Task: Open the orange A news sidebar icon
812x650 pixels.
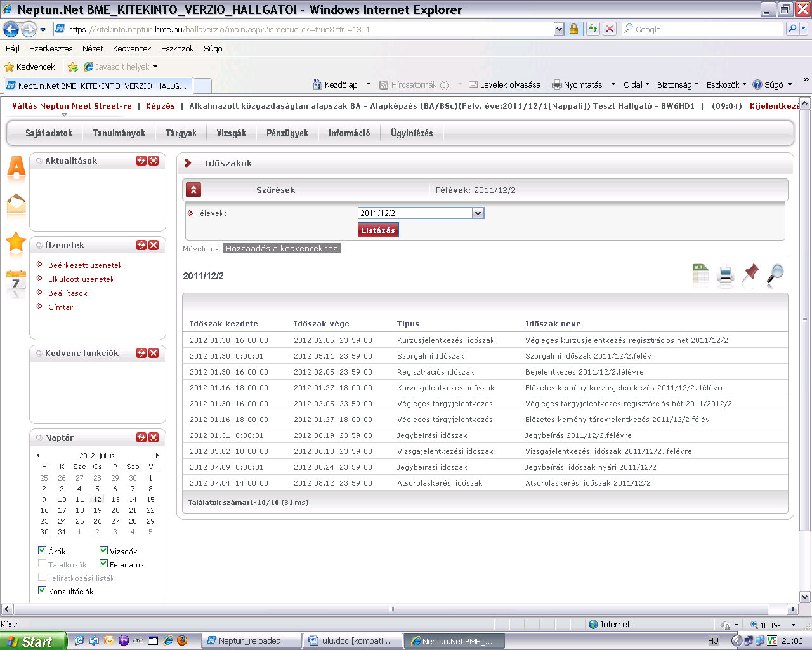Action: point(16,169)
